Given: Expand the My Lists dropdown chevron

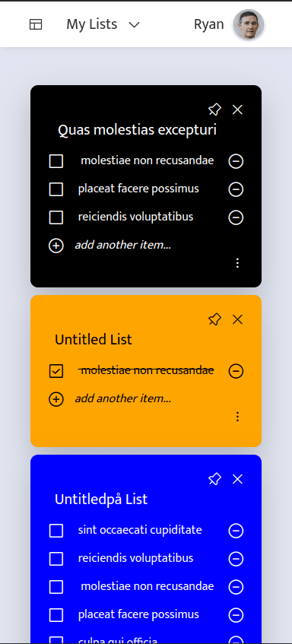Looking at the screenshot, I should pos(135,25).
